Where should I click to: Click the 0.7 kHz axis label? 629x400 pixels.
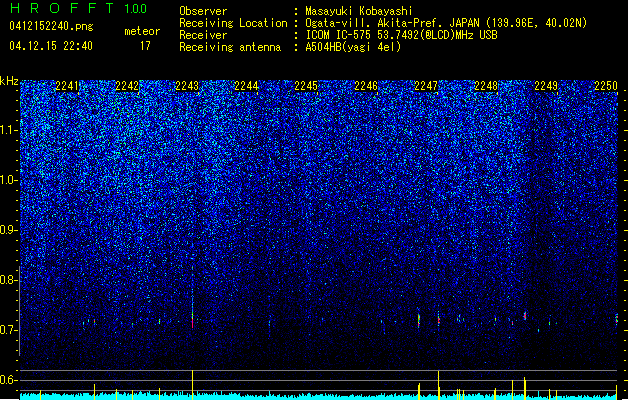[x=9, y=330]
